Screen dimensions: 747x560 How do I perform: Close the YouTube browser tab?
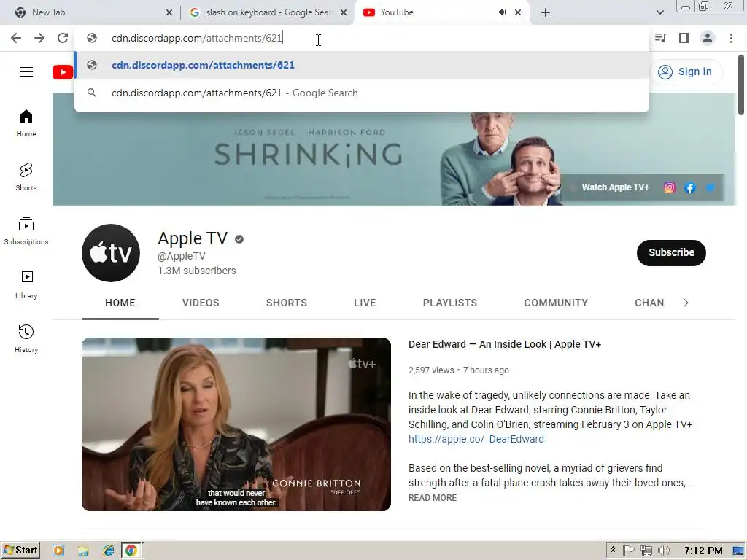518,12
